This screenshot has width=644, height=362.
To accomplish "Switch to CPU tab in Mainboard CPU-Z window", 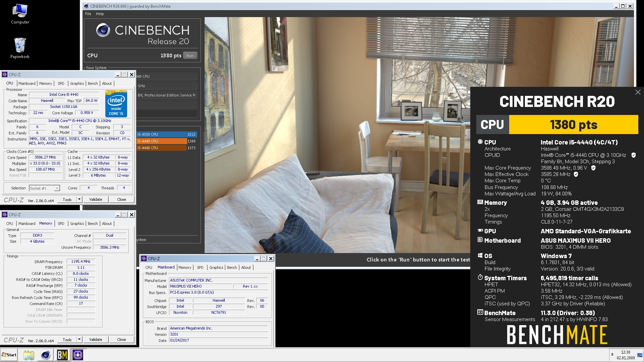I will coord(149,267).
